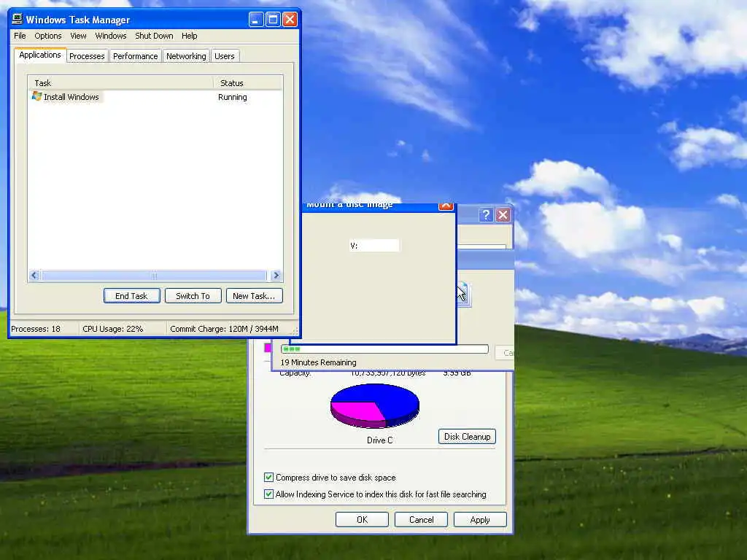Minimize the Windows Task Manager window

pyautogui.click(x=256, y=20)
